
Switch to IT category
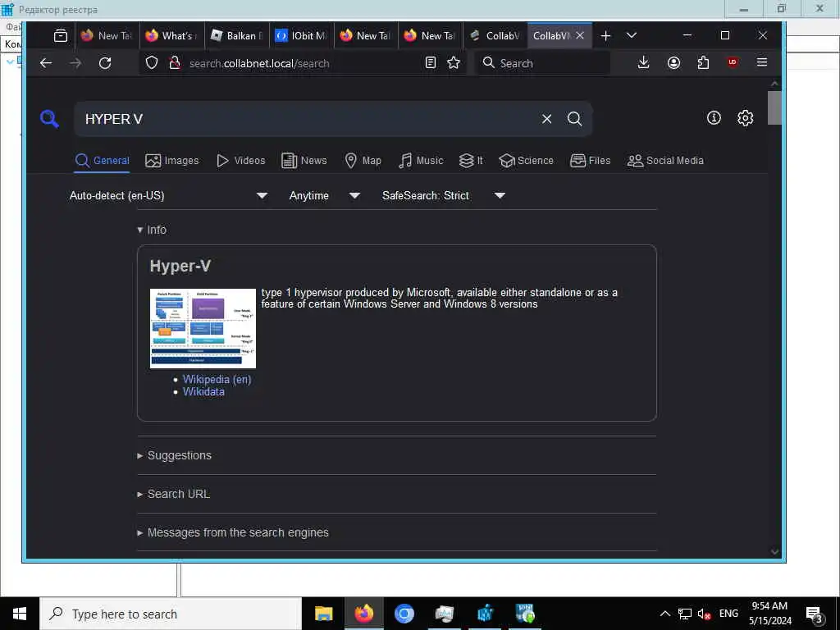(472, 161)
